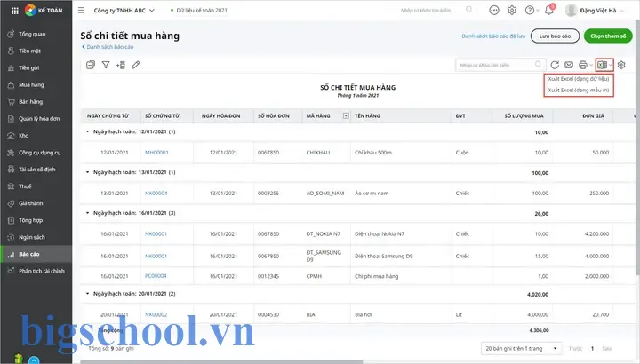Click the Tổng hợp sidebar icon

pos(11,220)
